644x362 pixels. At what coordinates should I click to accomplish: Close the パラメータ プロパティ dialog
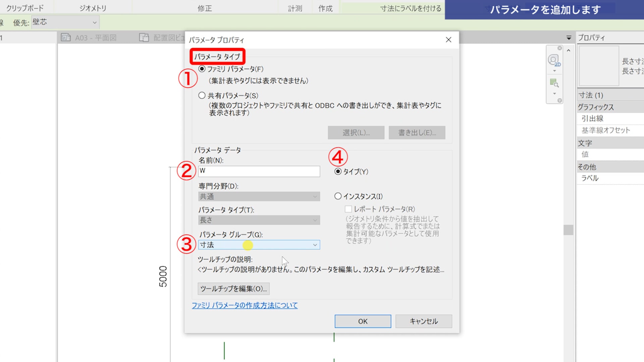click(x=448, y=40)
